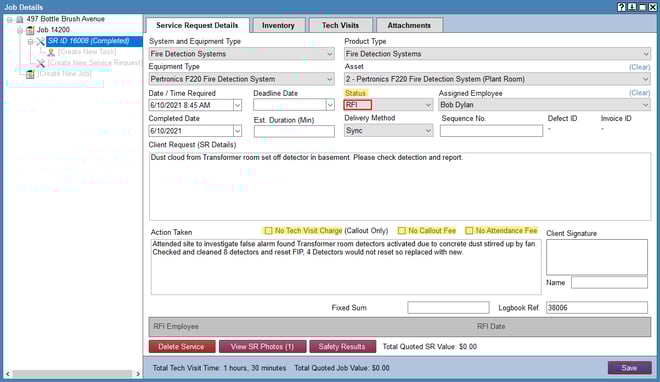Screen dimensions: 660x382
Task: Click the tree scrollbar left arrow
Action: (x=8, y=374)
